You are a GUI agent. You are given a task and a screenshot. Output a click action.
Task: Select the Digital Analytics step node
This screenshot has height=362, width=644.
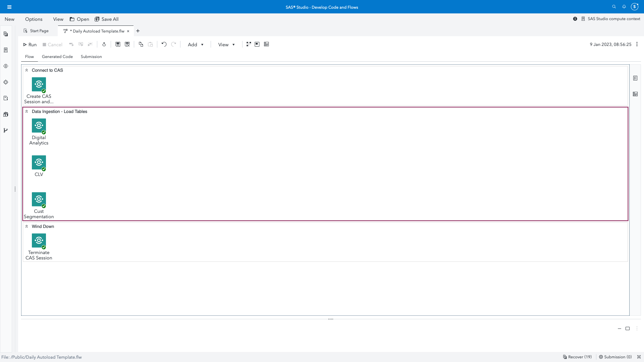coord(39,126)
